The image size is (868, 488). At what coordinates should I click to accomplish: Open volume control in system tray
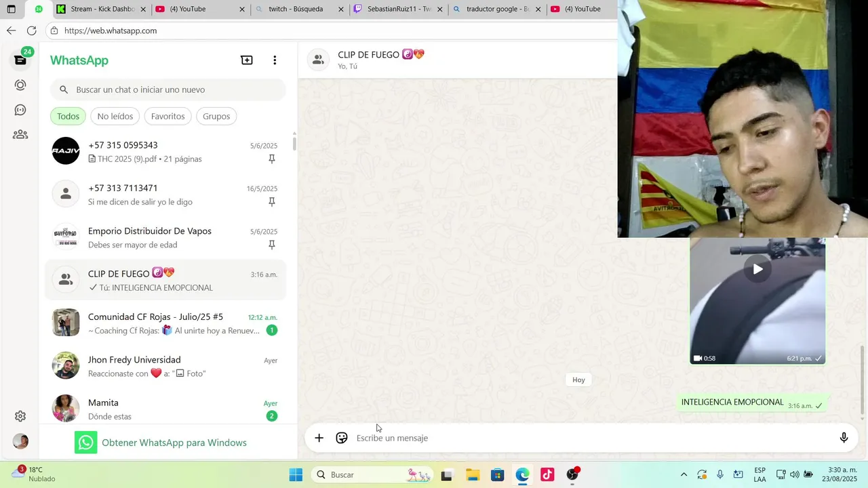pyautogui.click(x=794, y=474)
